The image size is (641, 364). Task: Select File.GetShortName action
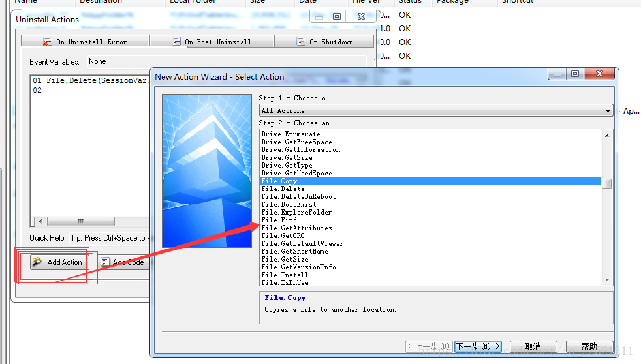tap(294, 251)
